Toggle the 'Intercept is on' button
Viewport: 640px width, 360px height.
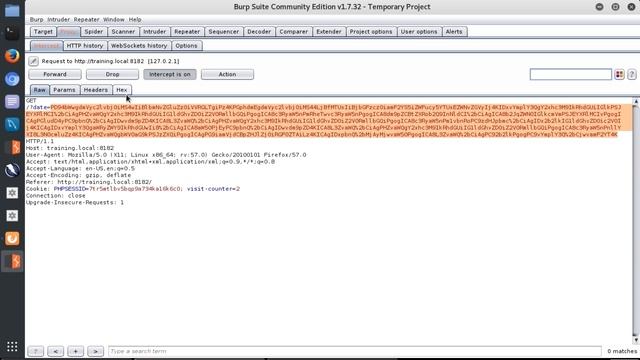click(x=170, y=74)
